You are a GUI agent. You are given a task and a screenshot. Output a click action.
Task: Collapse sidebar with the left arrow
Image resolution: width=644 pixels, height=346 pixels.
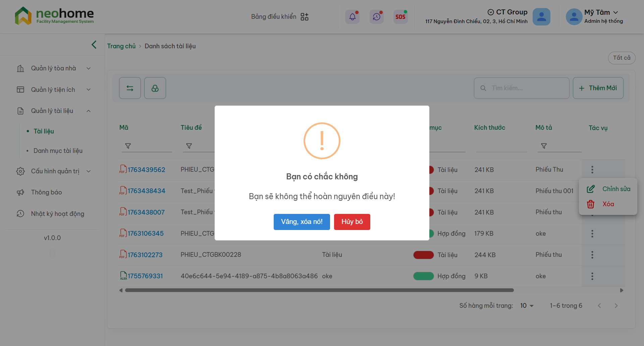click(94, 45)
